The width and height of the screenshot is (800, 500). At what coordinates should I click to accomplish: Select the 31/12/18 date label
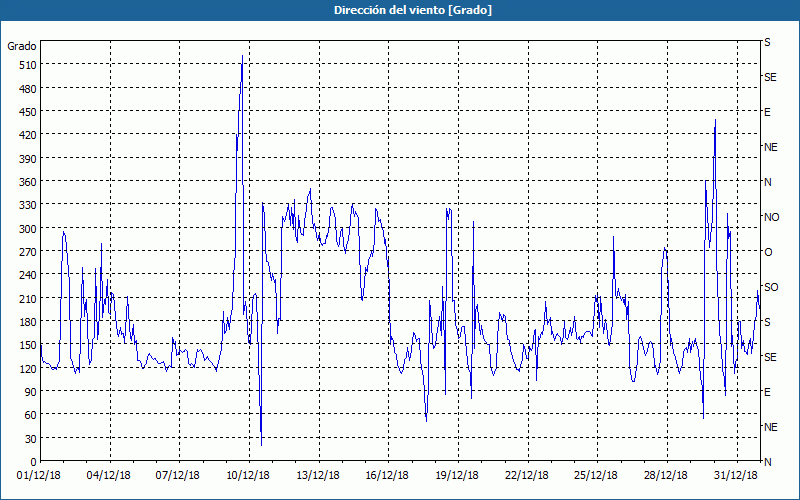pyautogui.click(x=736, y=476)
